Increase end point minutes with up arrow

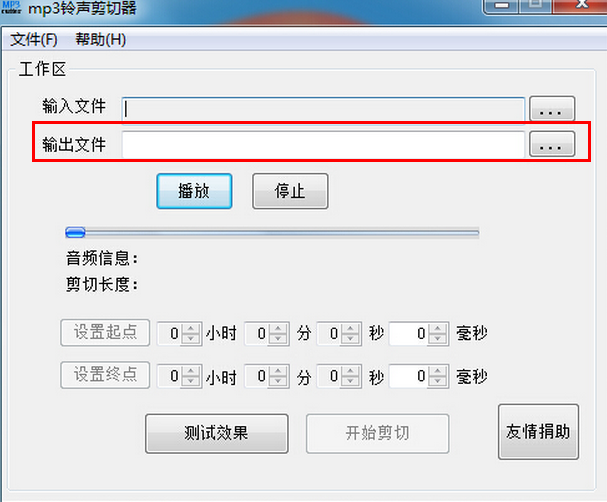pos(278,371)
